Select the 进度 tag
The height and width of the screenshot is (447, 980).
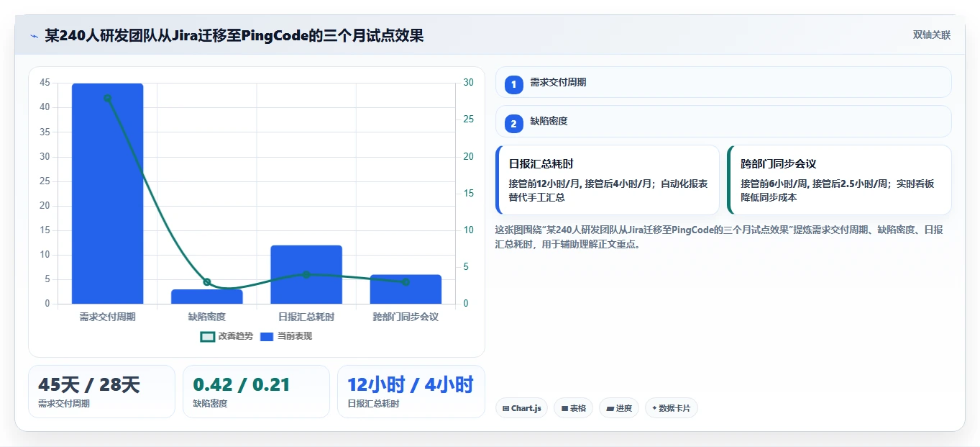618,408
